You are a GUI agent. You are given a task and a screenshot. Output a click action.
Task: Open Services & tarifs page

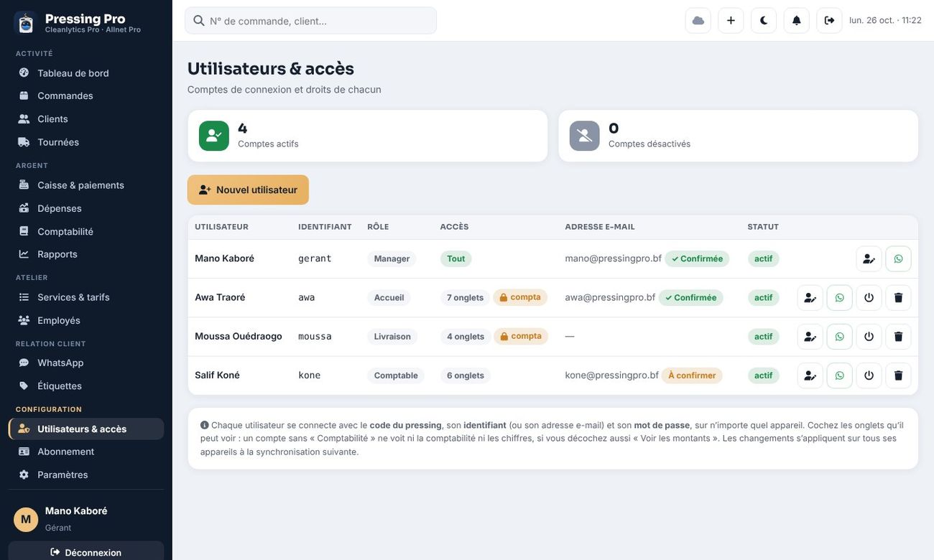pyautogui.click(x=86, y=297)
